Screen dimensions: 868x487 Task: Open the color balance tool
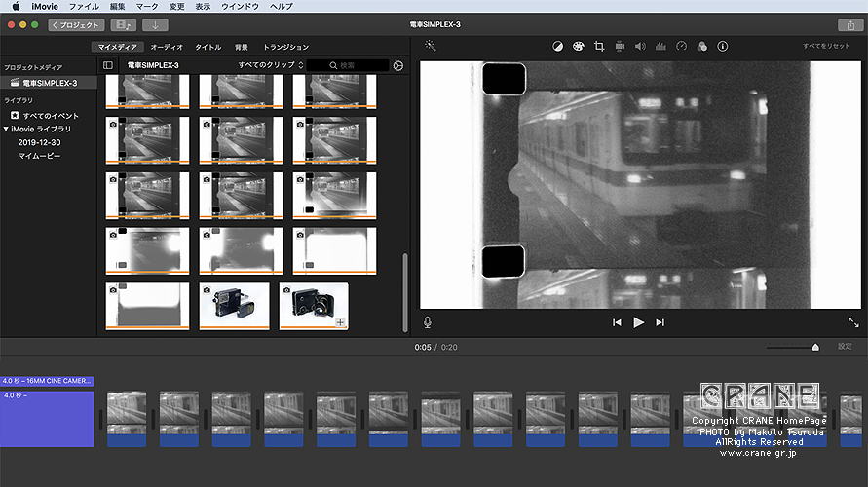[557, 46]
